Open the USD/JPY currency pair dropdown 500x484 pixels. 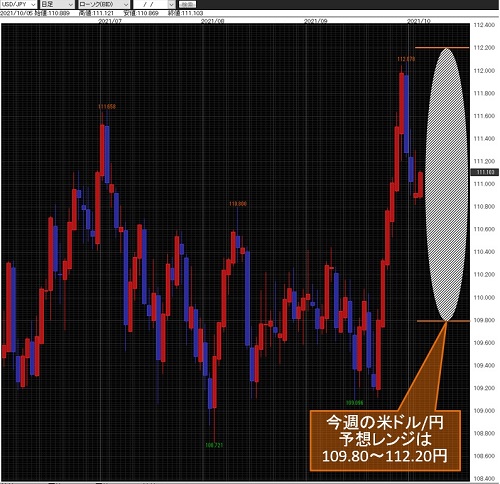coord(18,4)
